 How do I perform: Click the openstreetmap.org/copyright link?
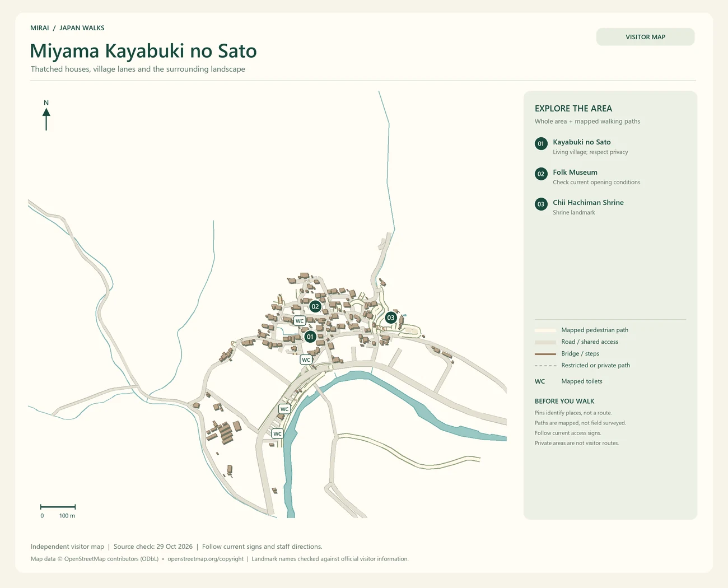tap(206, 559)
